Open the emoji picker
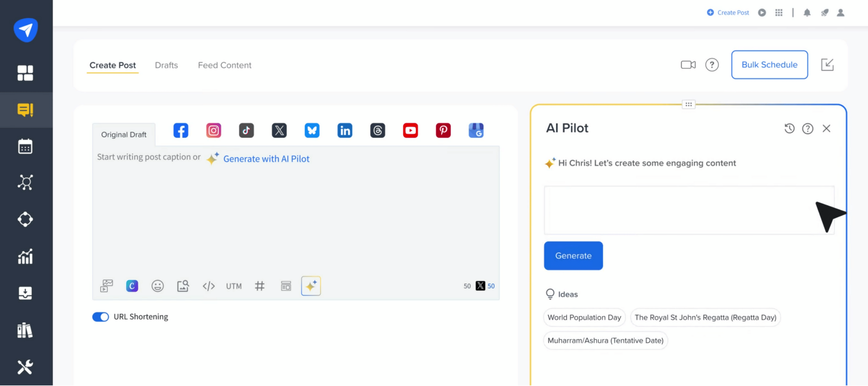Viewport: 868px width, 386px height. pyautogui.click(x=157, y=286)
